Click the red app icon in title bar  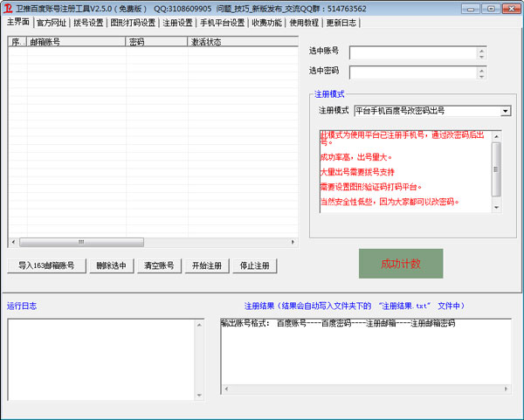7,8
